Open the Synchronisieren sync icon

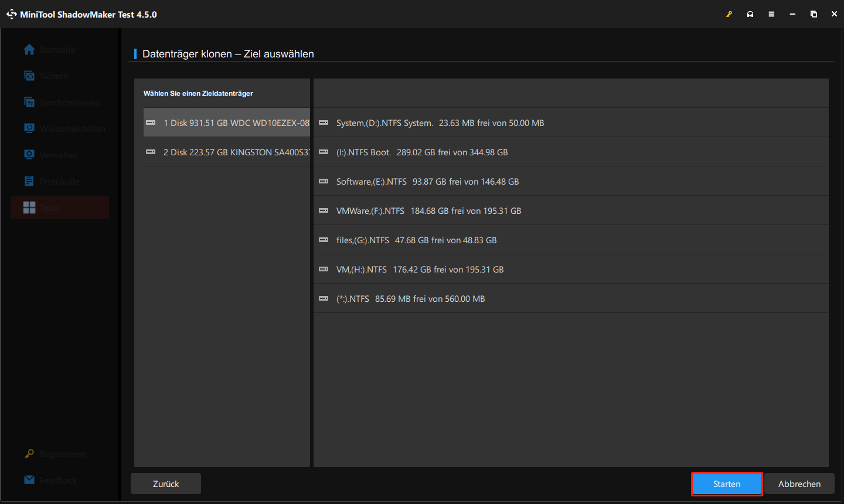pos(29,102)
